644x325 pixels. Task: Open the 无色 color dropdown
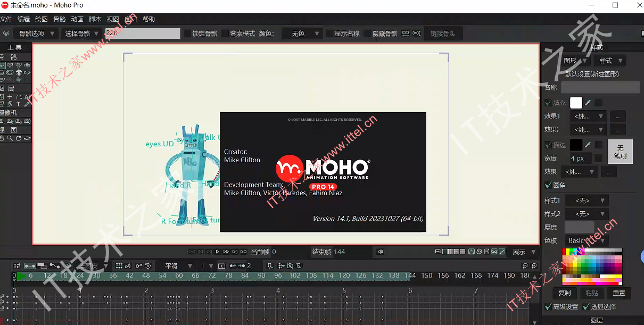(x=302, y=34)
